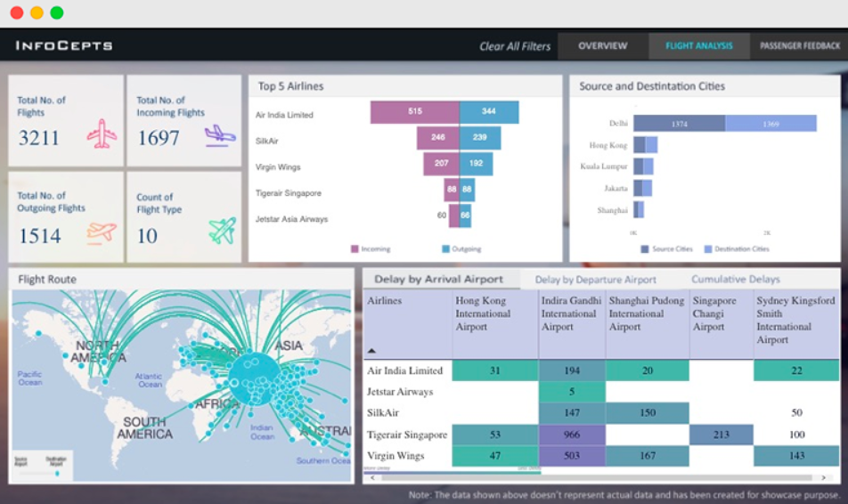Select the Virgin Wings table row label
The height and width of the screenshot is (504, 848).
point(395,456)
